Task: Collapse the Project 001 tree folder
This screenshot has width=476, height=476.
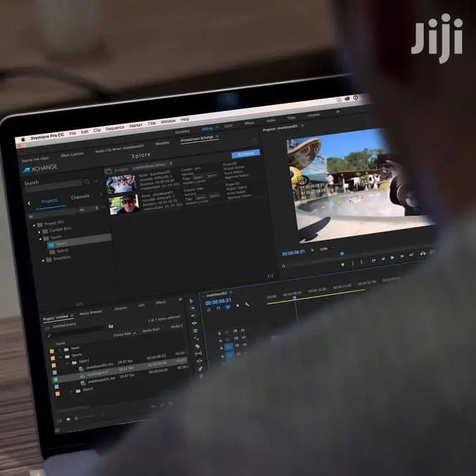Action: pyautogui.click(x=34, y=225)
